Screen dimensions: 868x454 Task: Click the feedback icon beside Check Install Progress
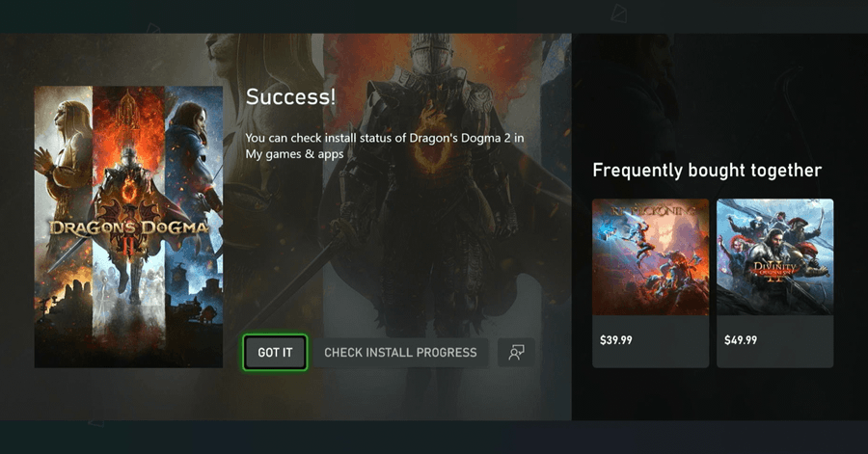click(x=516, y=352)
